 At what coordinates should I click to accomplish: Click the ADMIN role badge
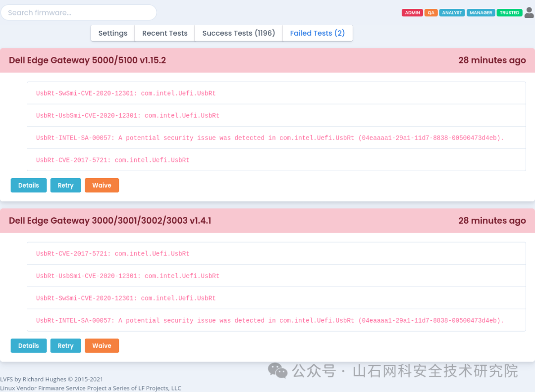tap(412, 12)
